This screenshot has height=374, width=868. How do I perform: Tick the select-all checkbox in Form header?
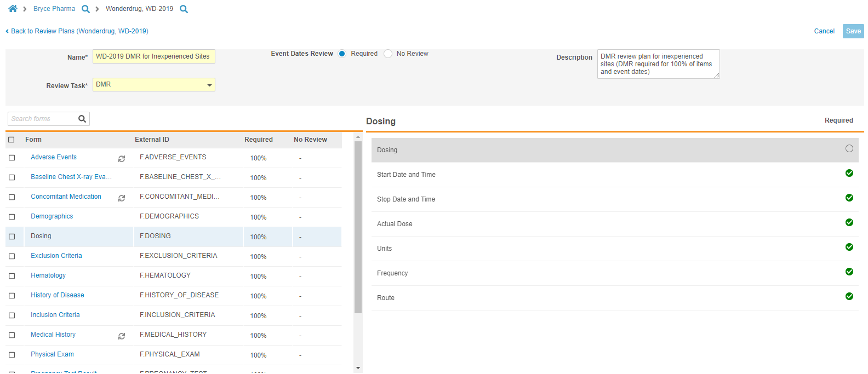click(12, 140)
